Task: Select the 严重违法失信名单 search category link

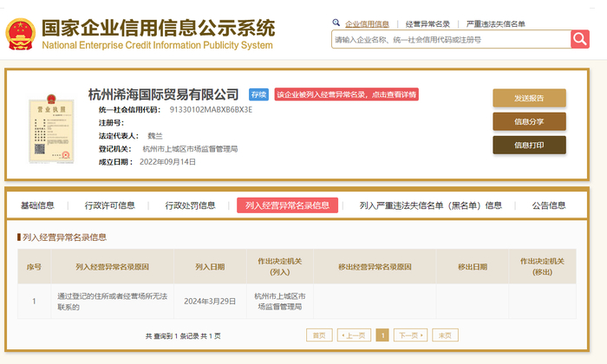Action: click(495, 24)
